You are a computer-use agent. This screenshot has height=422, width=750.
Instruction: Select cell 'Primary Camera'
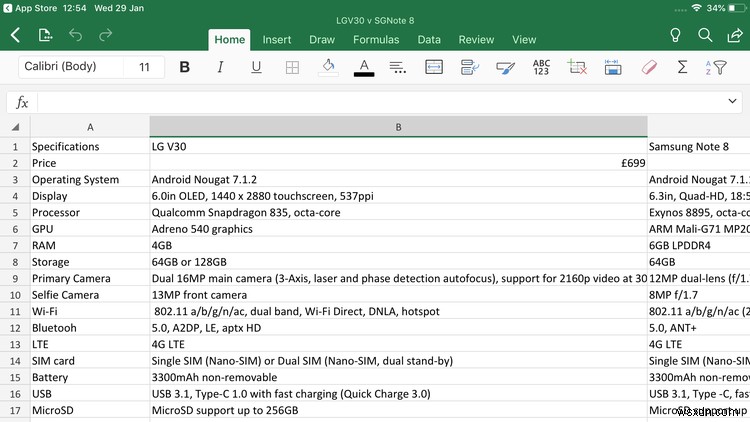[90, 278]
